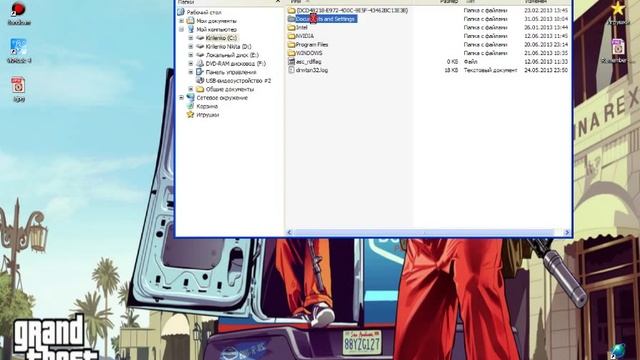Select the DVD-RAM дисковод (F:) disc icon
Image resolution: width=640 pixels, height=360 pixels.
[x=200, y=63]
